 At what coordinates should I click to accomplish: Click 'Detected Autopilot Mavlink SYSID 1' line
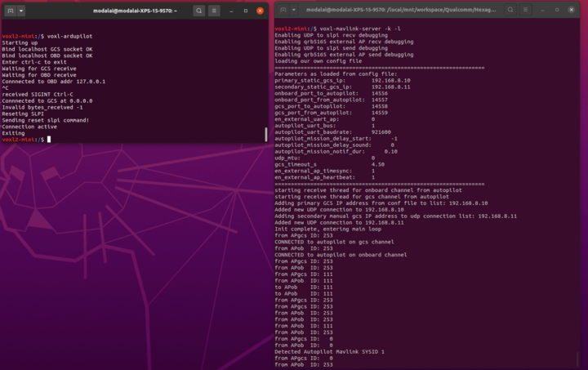point(329,352)
